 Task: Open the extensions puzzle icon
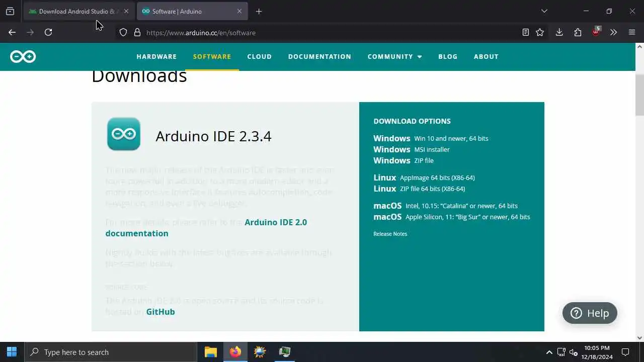pos(578,32)
